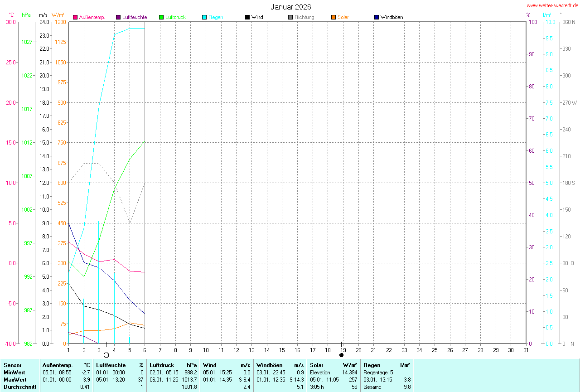Click the Luftdruck table column header
This screenshot has width=580, height=392.
point(162,365)
